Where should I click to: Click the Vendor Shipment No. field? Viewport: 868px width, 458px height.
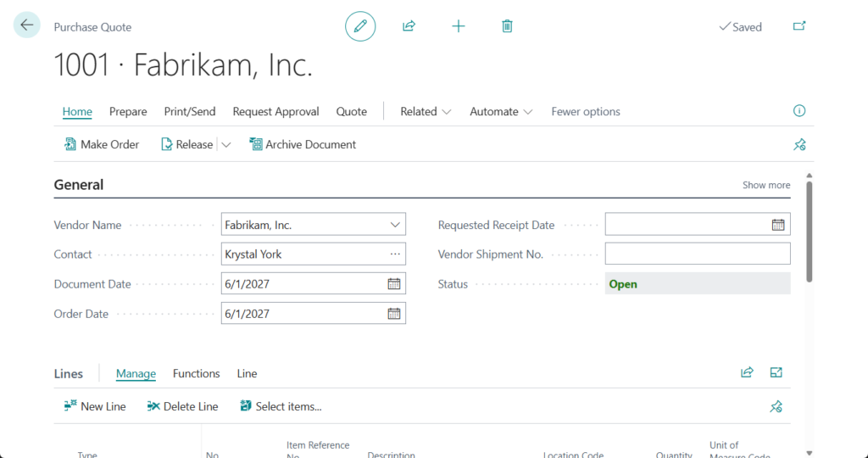pos(697,254)
